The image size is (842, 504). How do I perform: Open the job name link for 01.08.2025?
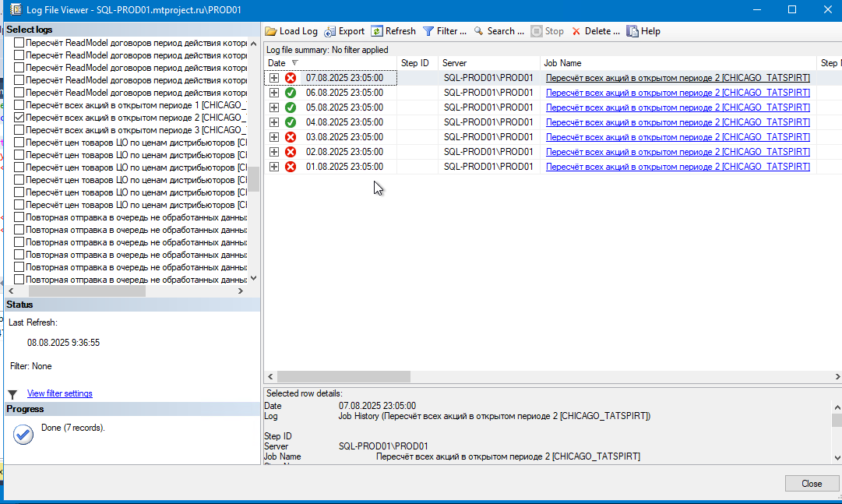click(x=678, y=167)
